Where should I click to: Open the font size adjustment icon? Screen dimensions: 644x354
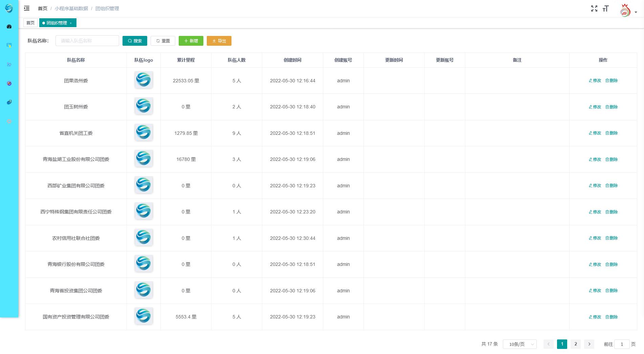pos(605,9)
